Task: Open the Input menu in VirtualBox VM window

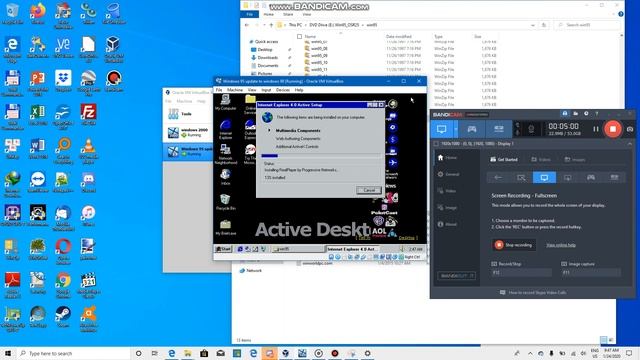Action: coord(266,90)
